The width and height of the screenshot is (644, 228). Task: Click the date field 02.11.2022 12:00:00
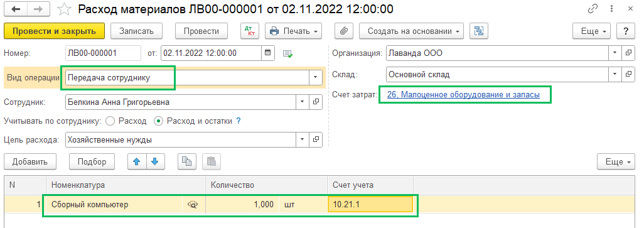point(211,53)
